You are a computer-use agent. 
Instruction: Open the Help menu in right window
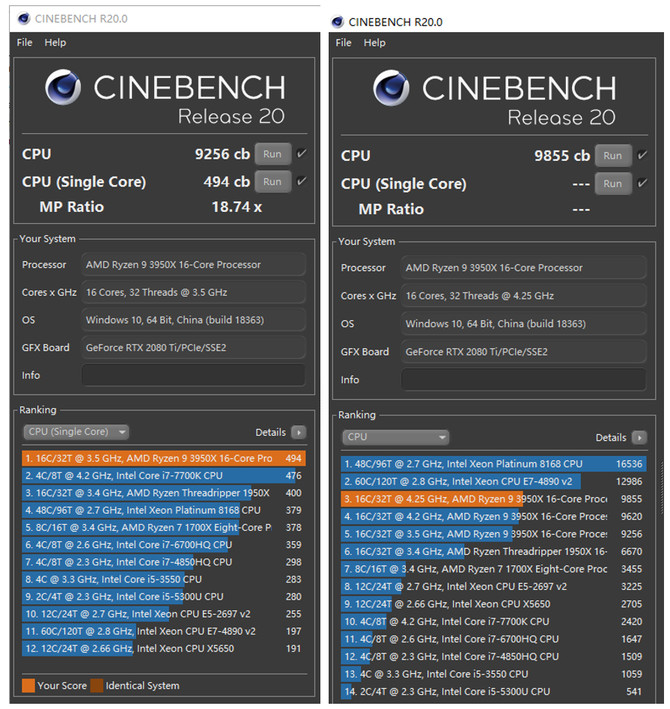[375, 43]
